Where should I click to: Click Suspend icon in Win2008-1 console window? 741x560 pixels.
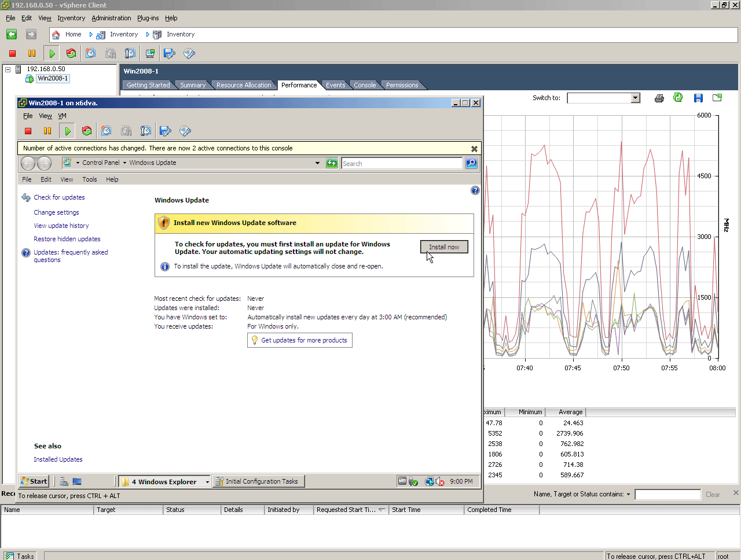[x=47, y=131]
